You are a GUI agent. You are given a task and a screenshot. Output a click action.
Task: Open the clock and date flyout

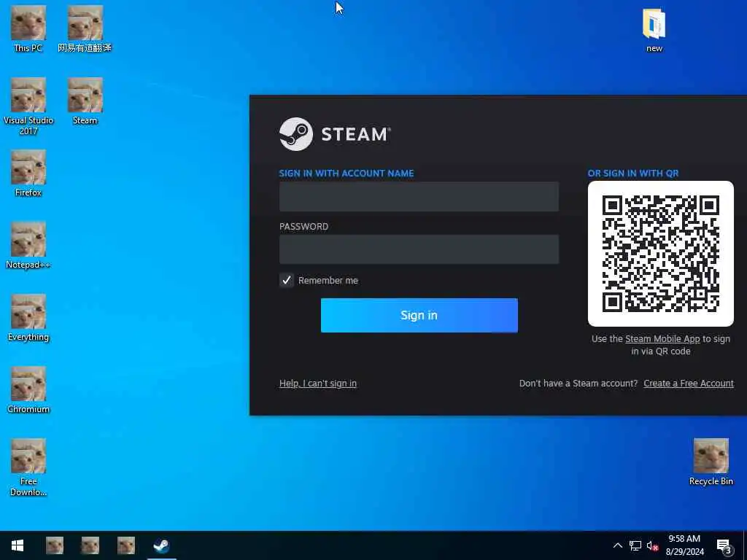tap(684, 545)
